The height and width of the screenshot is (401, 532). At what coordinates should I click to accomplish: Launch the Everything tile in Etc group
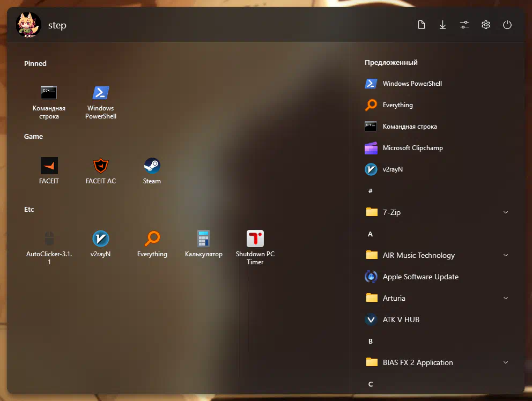[152, 244]
